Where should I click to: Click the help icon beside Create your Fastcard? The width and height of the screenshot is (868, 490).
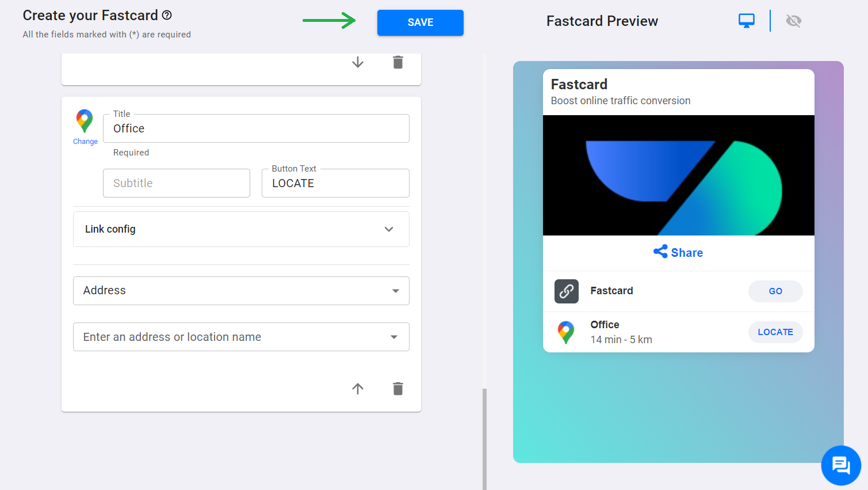(167, 16)
